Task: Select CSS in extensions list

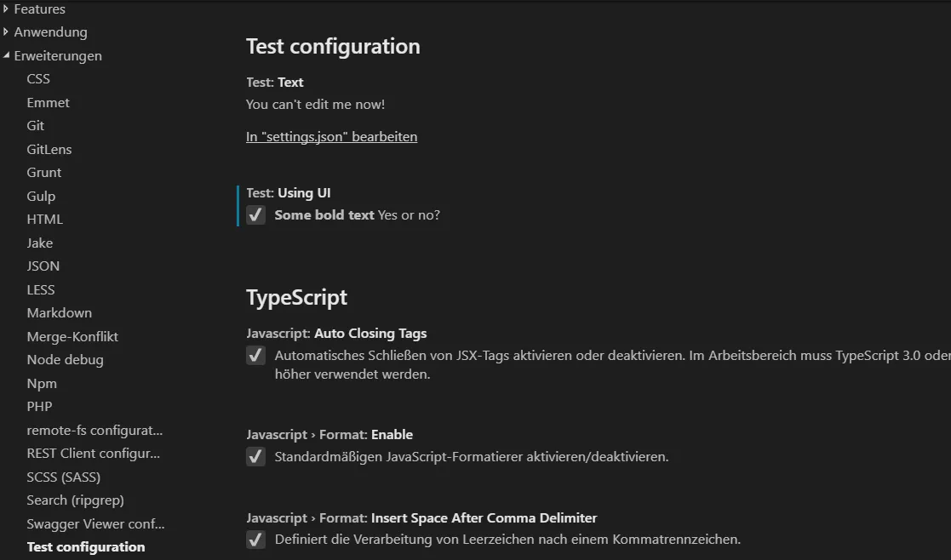Action: pyautogui.click(x=38, y=79)
